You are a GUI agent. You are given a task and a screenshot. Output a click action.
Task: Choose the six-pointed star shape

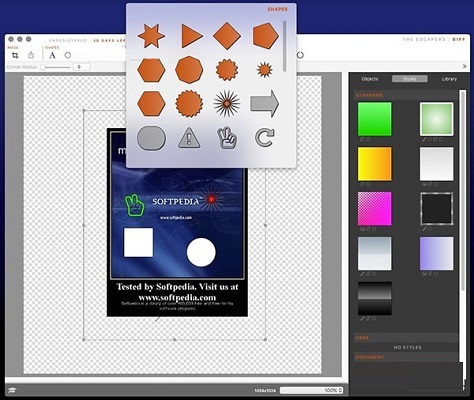[x=151, y=36]
